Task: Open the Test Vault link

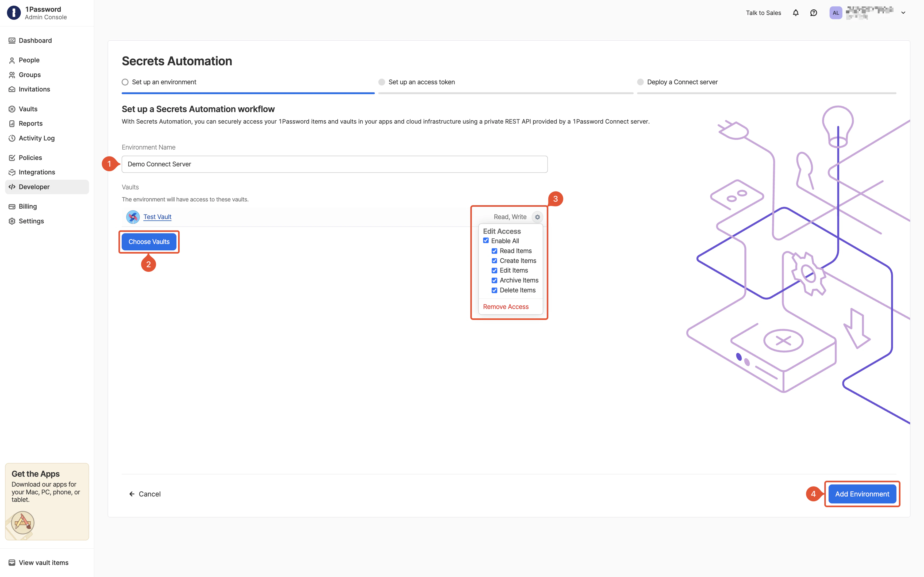Action: click(x=157, y=217)
